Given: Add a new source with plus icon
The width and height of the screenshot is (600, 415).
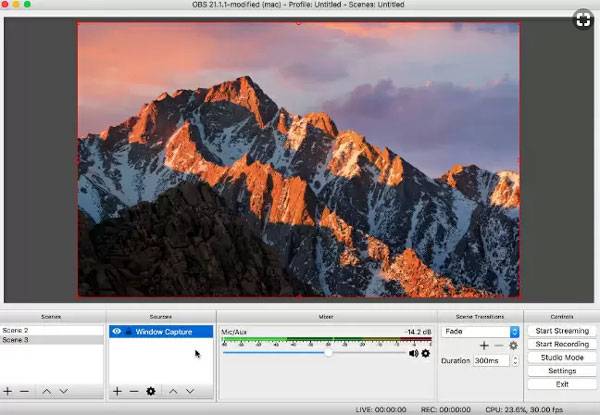Looking at the screenshot, I should click(x=117, y=391).
